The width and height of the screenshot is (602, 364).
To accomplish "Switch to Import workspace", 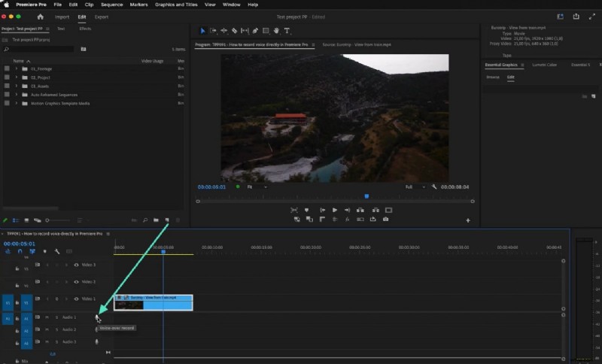I will [x=62, y=17].
